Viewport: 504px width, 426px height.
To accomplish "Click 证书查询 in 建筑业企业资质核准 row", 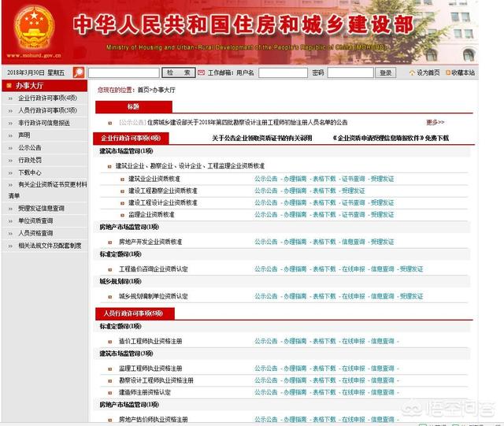I will point(354,179).
